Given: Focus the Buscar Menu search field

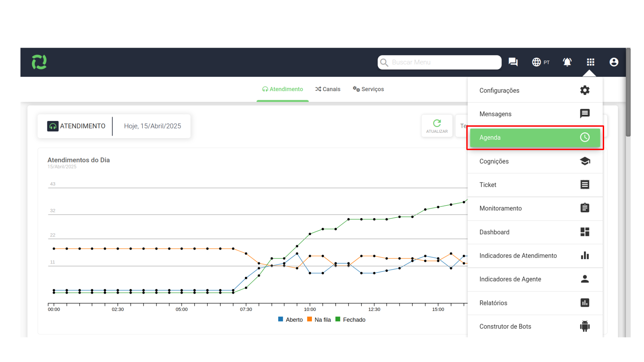Looking at the screenshot, I should 439,62.
